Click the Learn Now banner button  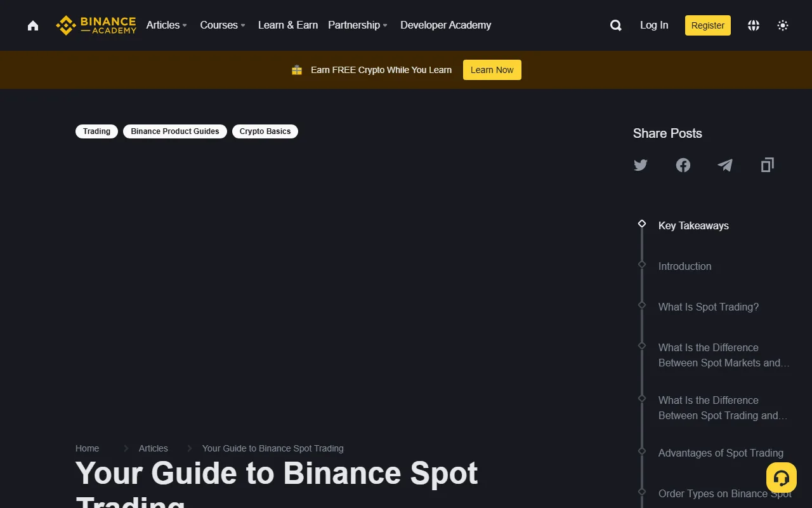pos(492,70)
